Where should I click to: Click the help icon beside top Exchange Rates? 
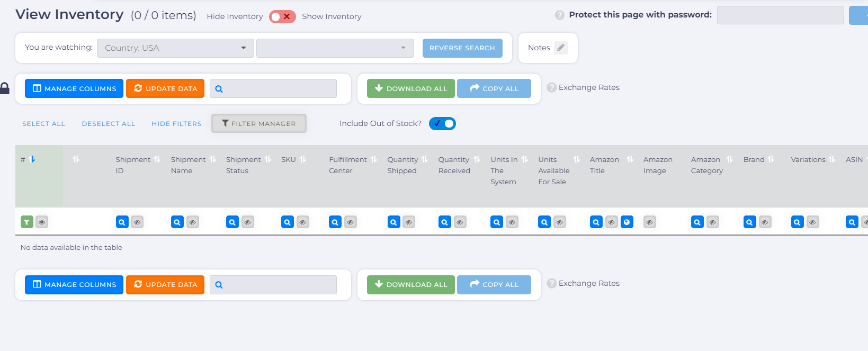(x=551, y=88)
